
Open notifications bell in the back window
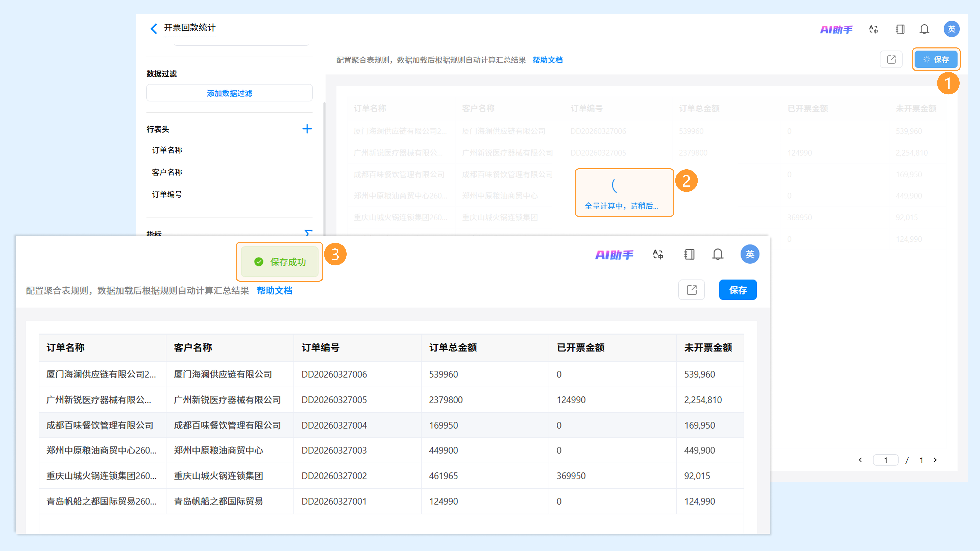(x=925, y=29)
